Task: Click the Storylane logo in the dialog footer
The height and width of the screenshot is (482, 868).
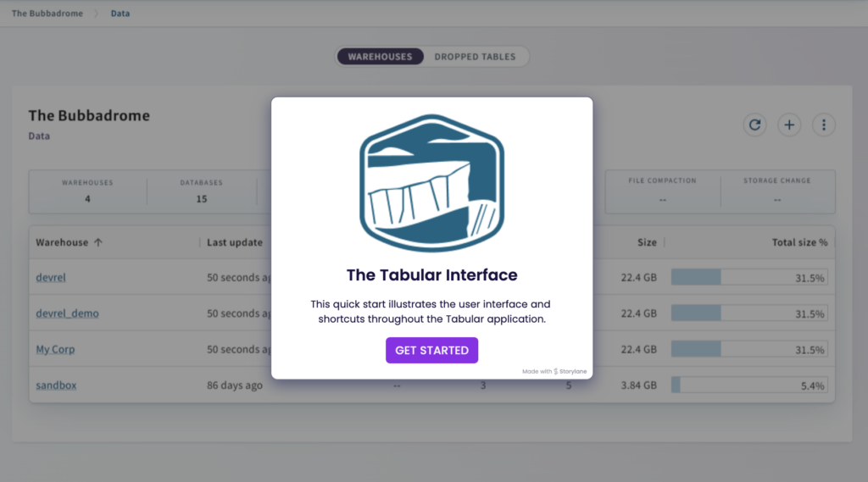Action: [x=570, y=371]
